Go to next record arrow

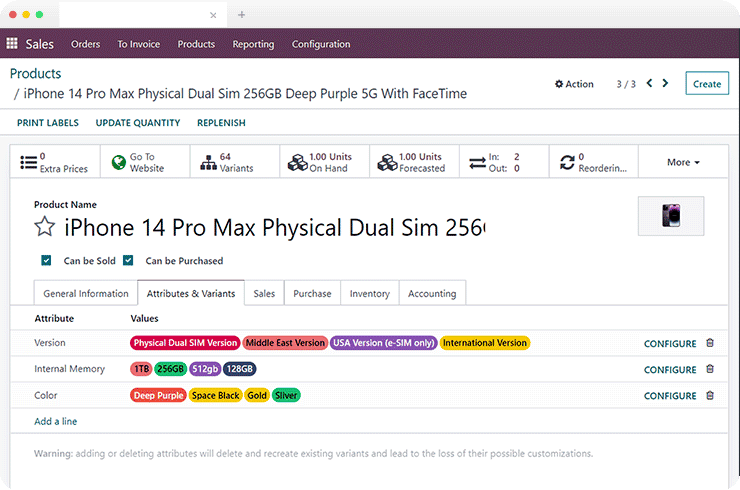coord(666,84)
